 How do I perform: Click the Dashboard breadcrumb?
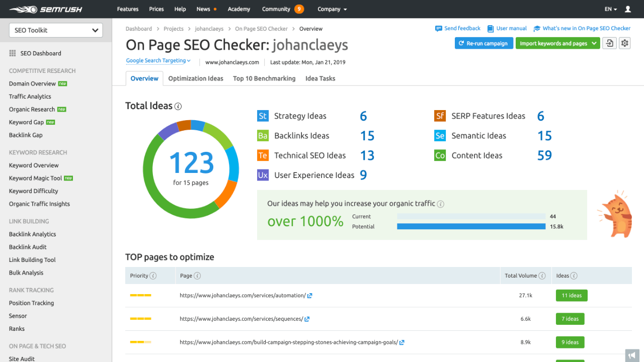139,29
